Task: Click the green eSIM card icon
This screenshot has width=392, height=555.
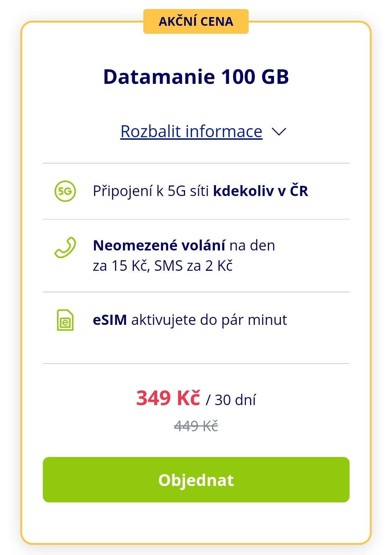Action: click(65, 320)
